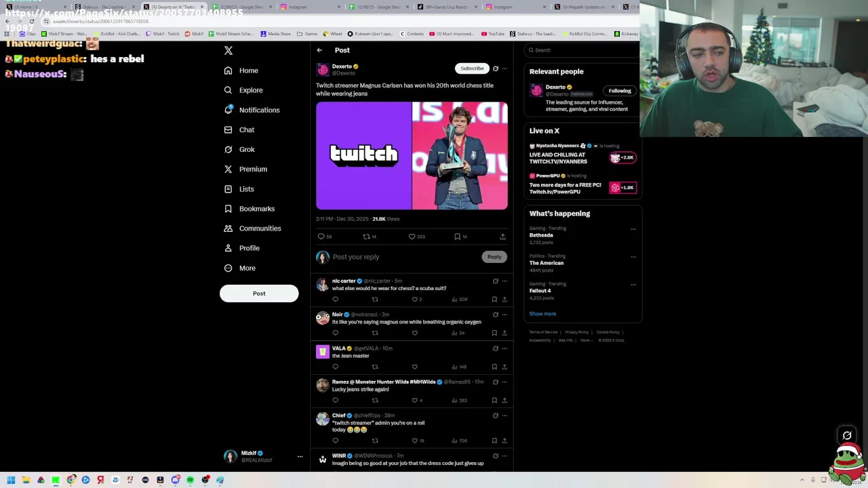Go to Home in X sidebar

point(241,70)
